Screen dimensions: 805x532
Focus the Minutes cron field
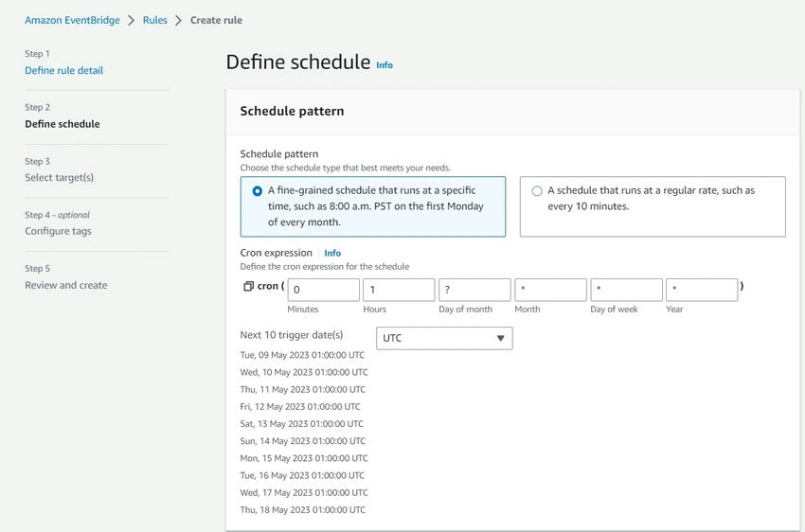pyautogui.click(x=324, y=290)
